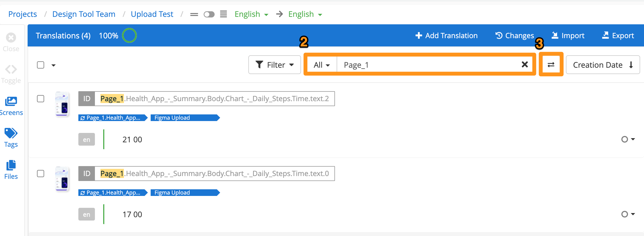
Task: Switch to the list view icon
Action: pos(223,14)
